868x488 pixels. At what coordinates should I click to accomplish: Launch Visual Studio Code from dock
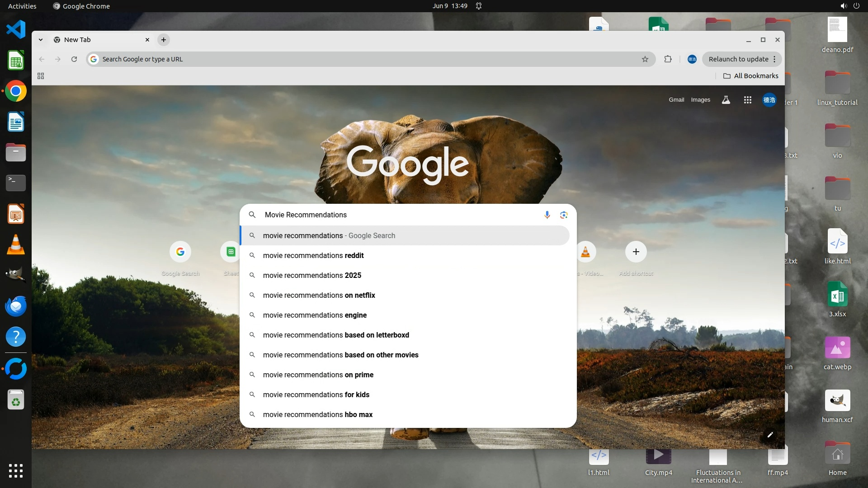(x=16, y=29)
